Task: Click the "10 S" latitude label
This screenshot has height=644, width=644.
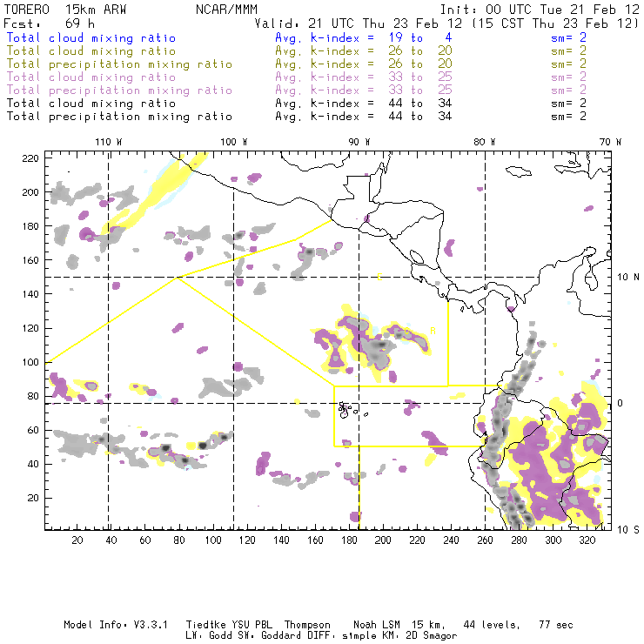Action: tap(628, 530)
